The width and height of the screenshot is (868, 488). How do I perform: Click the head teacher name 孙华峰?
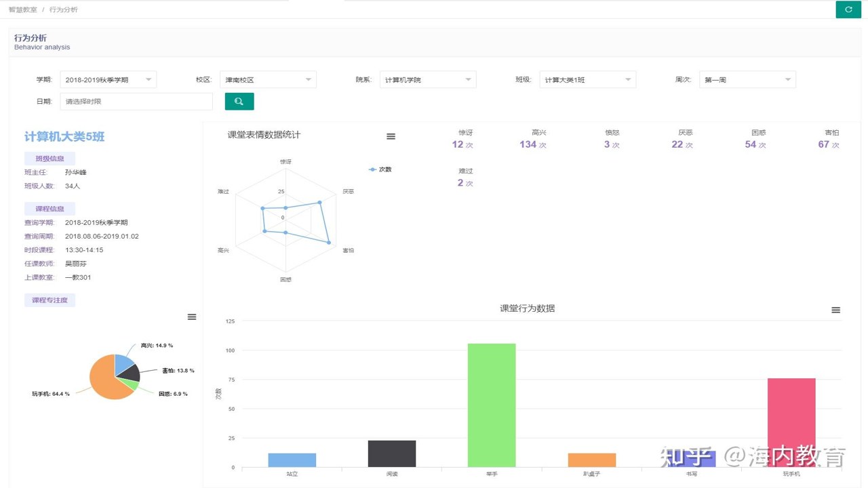coord(76,172)
